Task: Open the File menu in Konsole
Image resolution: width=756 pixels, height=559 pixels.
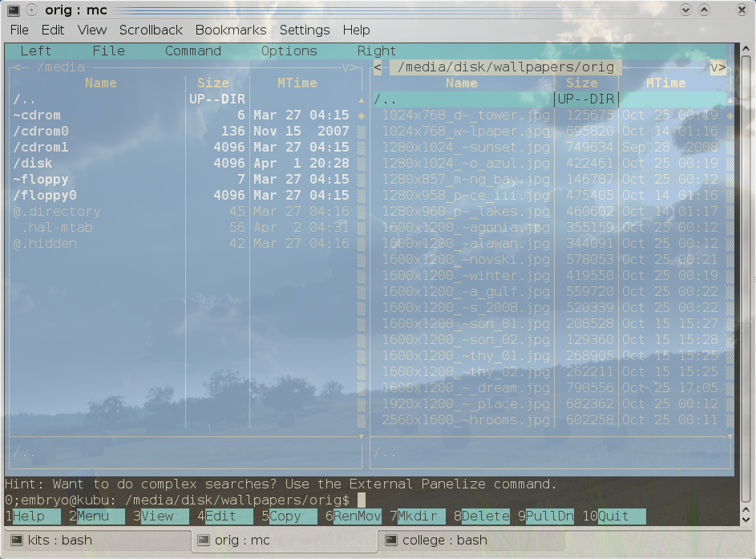Action: pyautogui.click(x=19, y=30)
